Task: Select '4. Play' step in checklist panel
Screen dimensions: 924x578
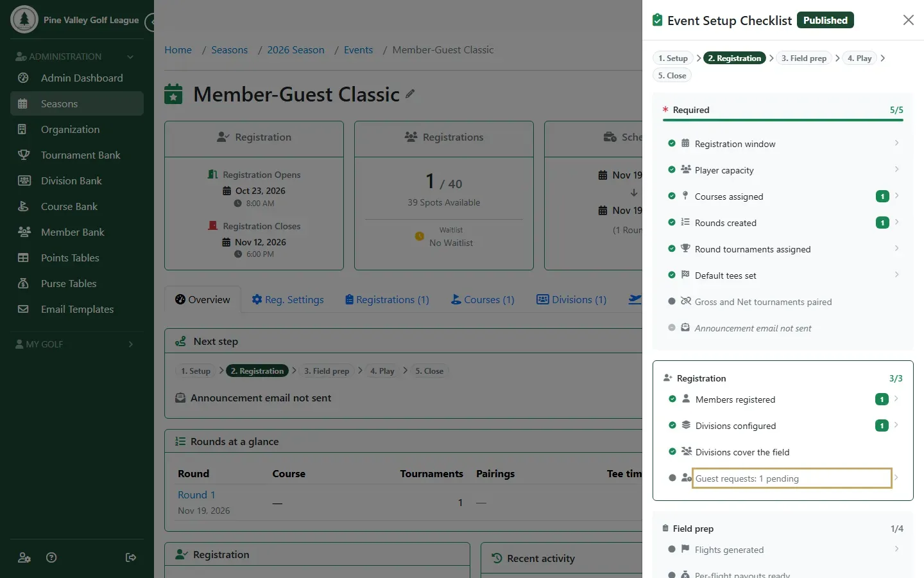Action: pyautogui.click(x=860, y=58)
